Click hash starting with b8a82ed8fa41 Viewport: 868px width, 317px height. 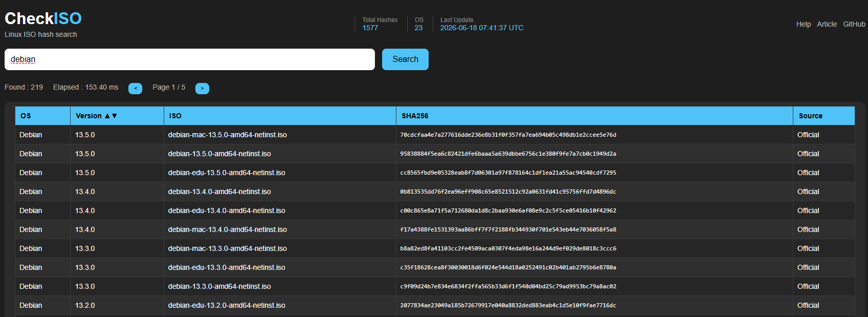pyautogui.click(x=508, y=249)
